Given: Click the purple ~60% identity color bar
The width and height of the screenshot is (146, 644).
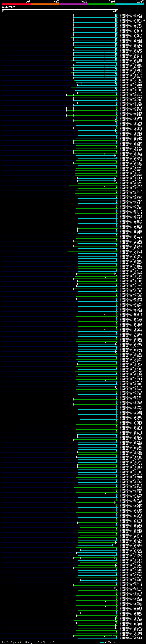Looking at the screenshot, I should click(x=73, y=4).
